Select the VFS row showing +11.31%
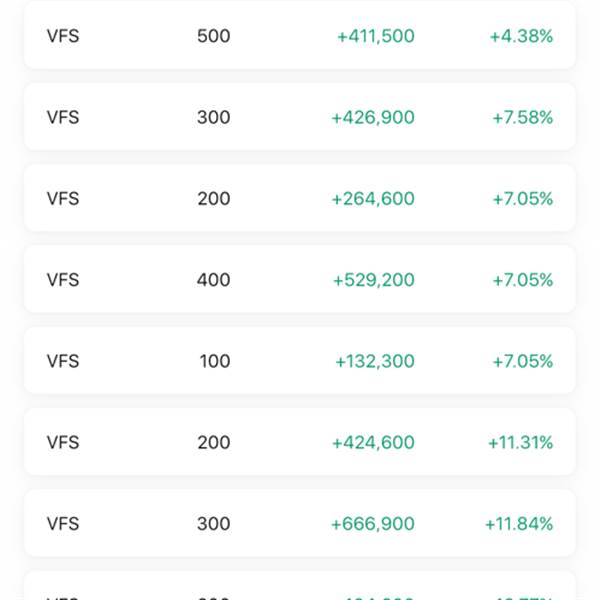This screenshot has height=600, width=600. [300, 442]
